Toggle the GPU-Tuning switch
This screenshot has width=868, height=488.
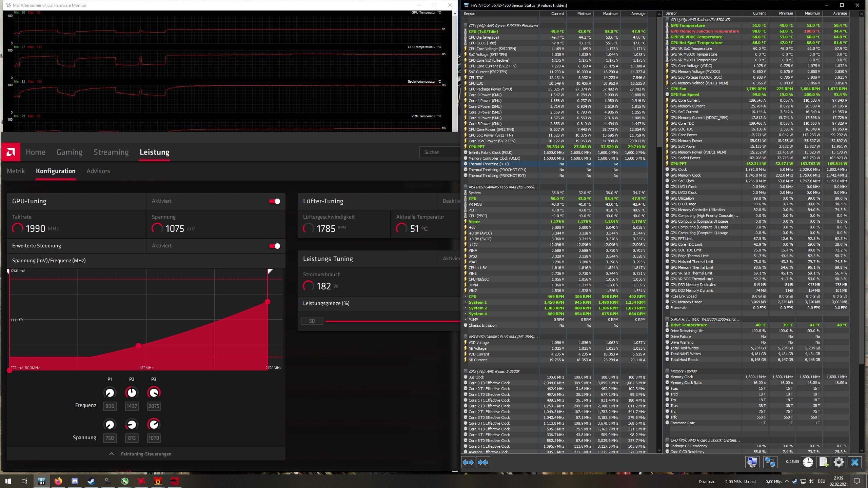coord(274,201)
